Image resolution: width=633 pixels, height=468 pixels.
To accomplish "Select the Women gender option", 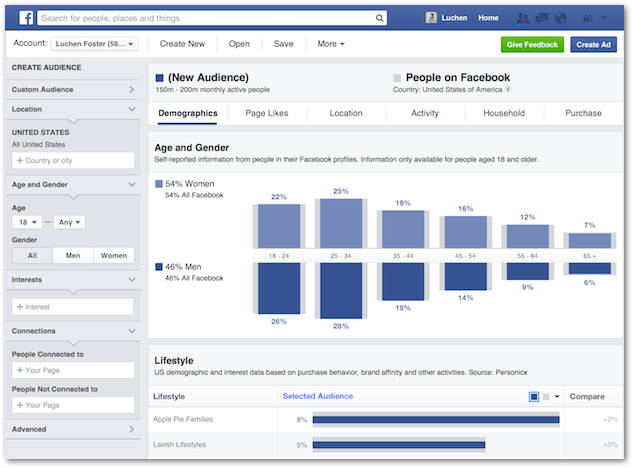I will coord(114,256).
